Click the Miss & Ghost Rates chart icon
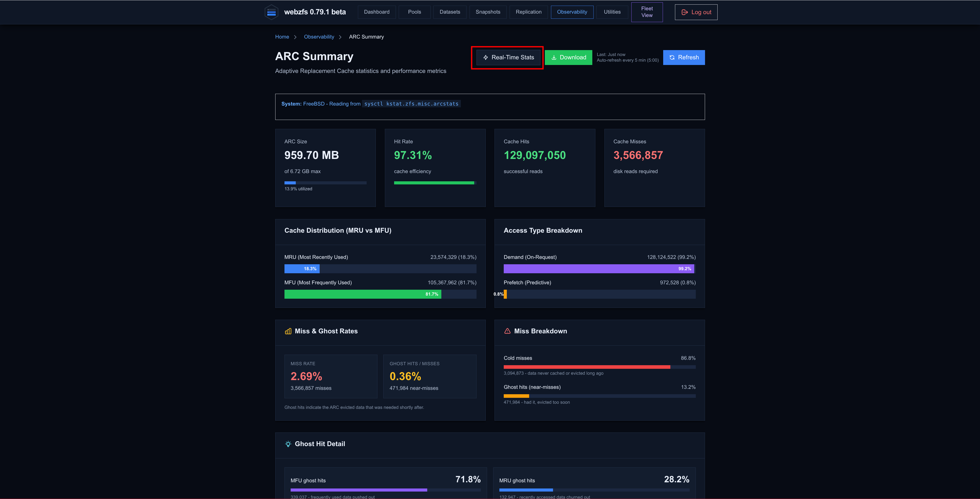This screenshot has width=980, height=499. pyautogui.click(x=288, y=331)
